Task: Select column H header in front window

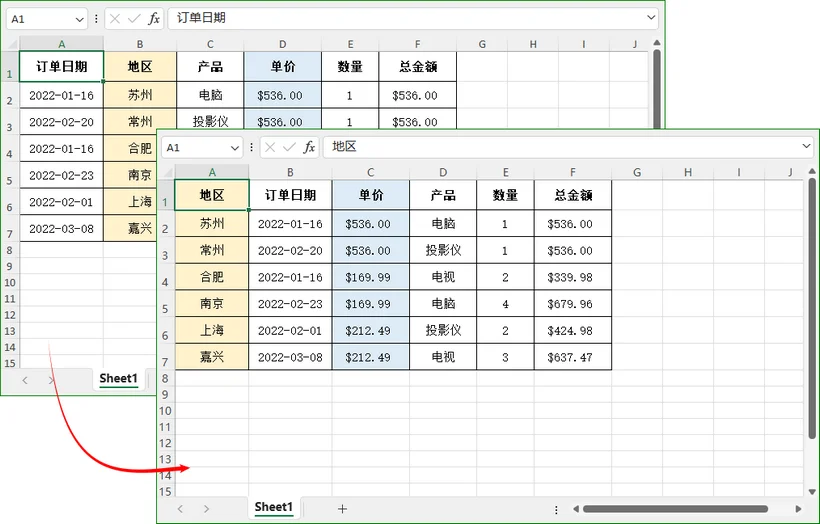Action: point(688,172)
